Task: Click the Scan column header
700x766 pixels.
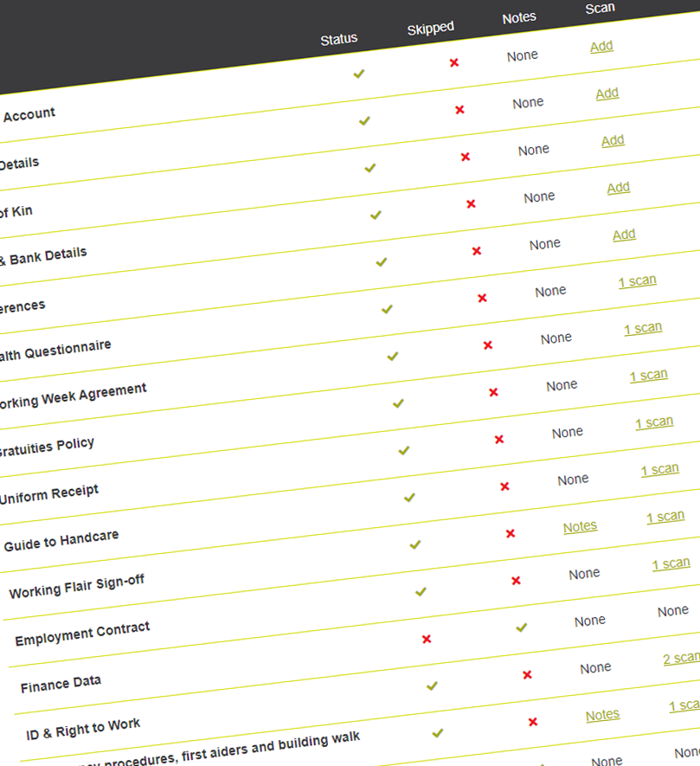Action: [600, 9]
